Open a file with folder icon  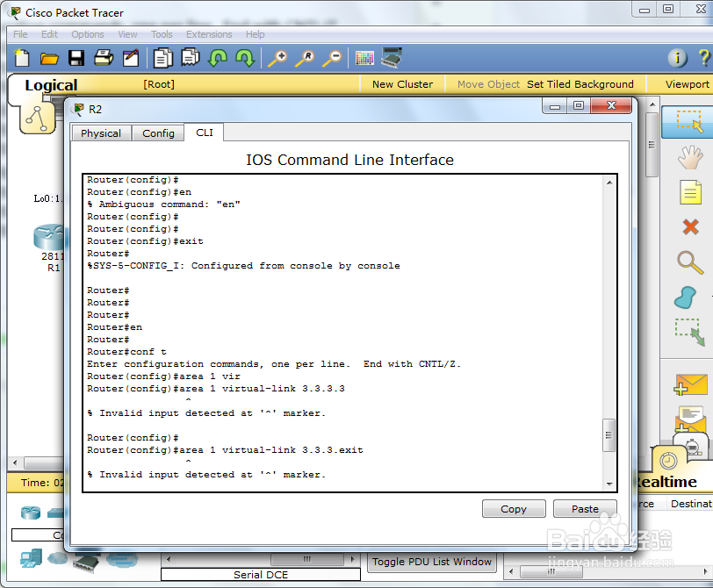click(48, 58)
